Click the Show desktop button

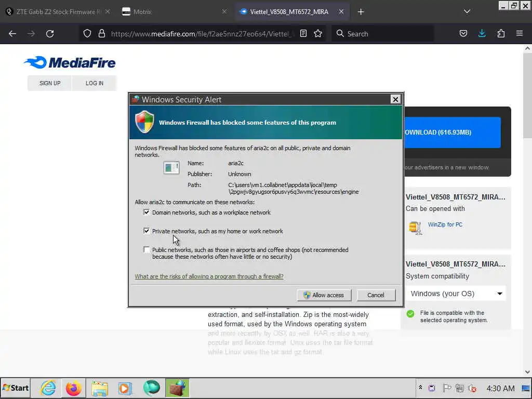point(526,388)
